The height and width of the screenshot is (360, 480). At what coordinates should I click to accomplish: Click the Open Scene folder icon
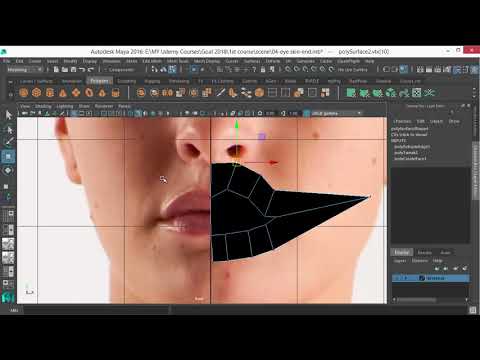(65, 69)
